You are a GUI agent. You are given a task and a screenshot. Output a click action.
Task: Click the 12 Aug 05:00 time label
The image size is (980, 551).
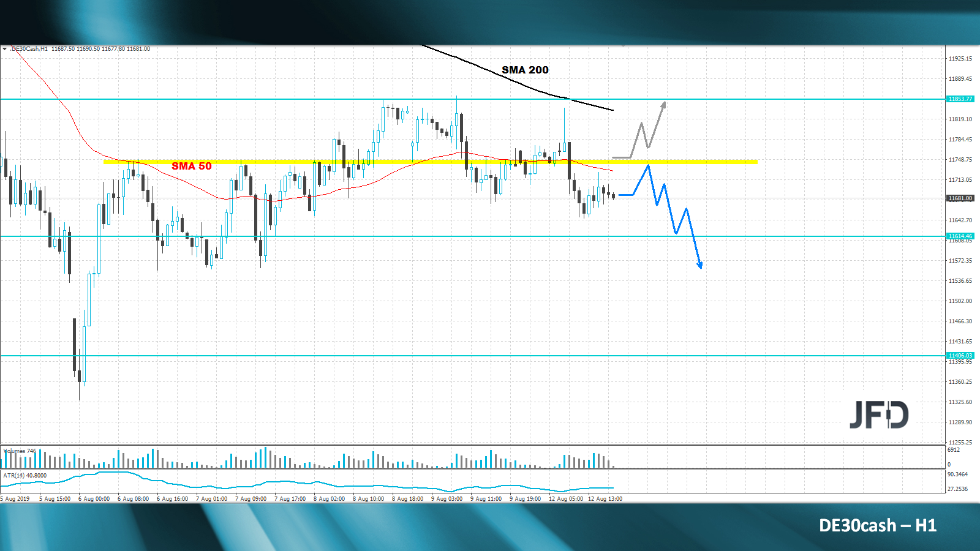pos(566,499)
